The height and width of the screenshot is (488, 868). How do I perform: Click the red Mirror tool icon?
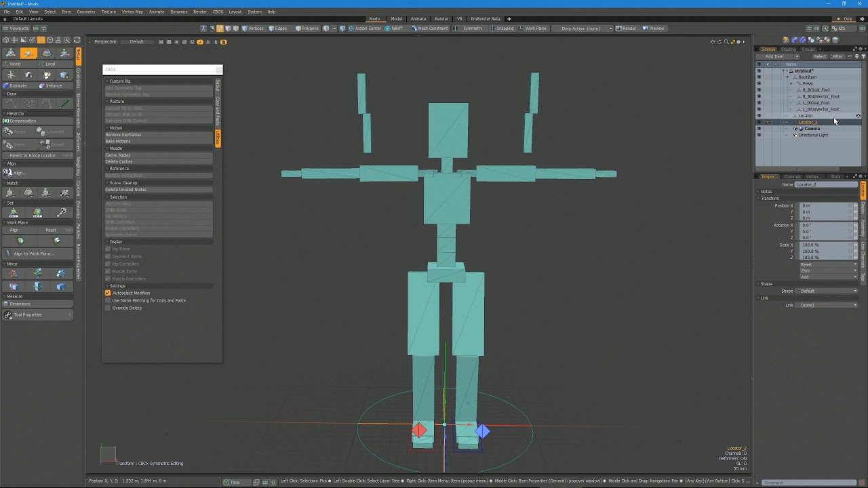(13, 274)
